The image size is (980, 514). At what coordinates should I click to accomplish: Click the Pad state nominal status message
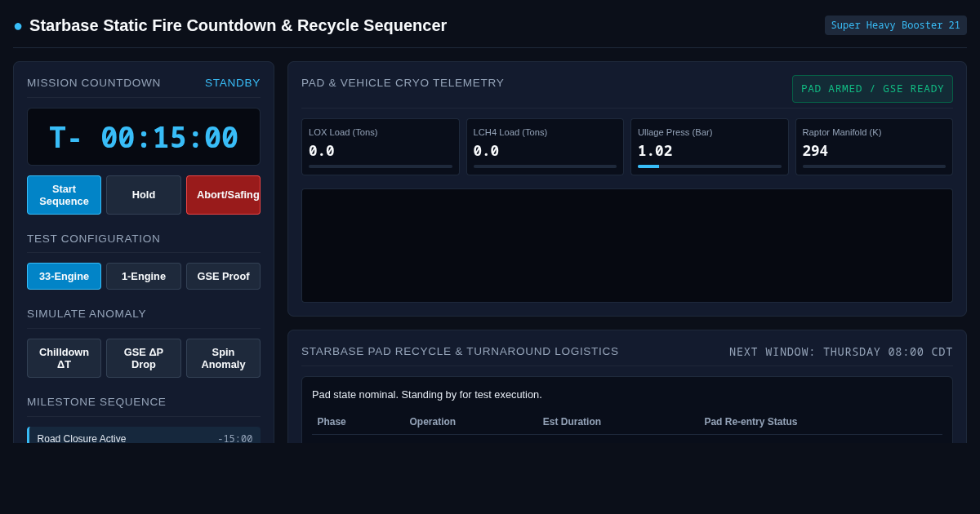pyautogui.click(x=427, y=395)
